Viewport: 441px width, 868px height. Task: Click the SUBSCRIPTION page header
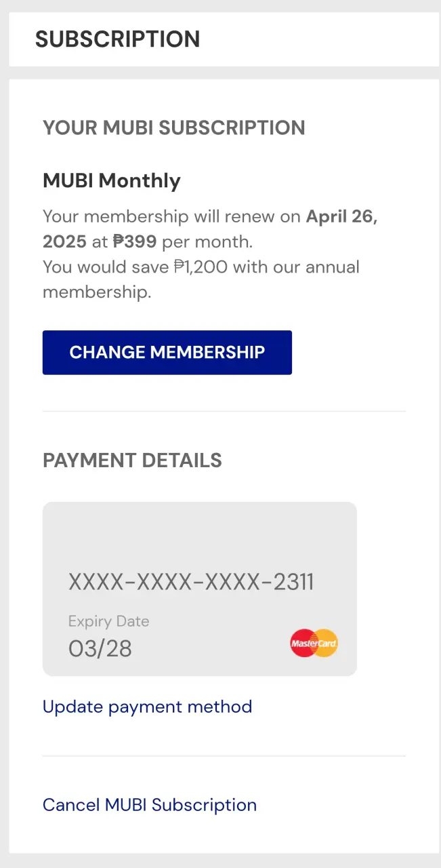tap(118, 39)
